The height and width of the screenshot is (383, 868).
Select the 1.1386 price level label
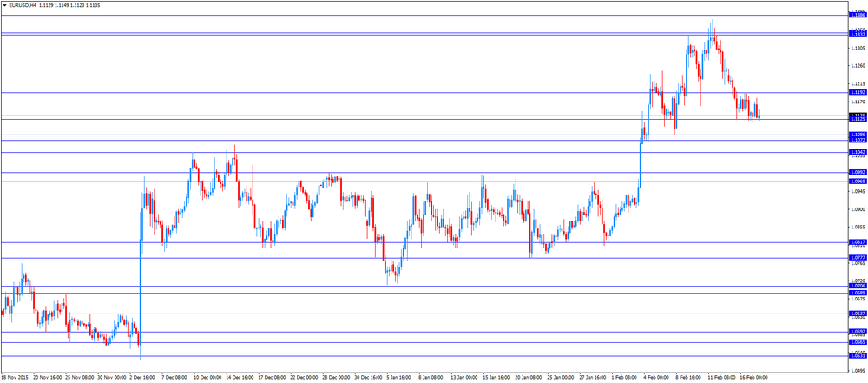(857, 16)
